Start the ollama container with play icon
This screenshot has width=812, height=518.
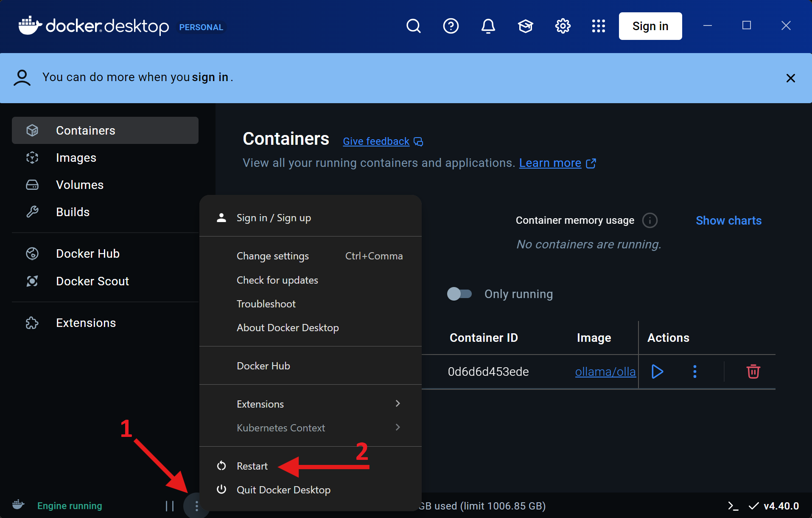(657, 372)
